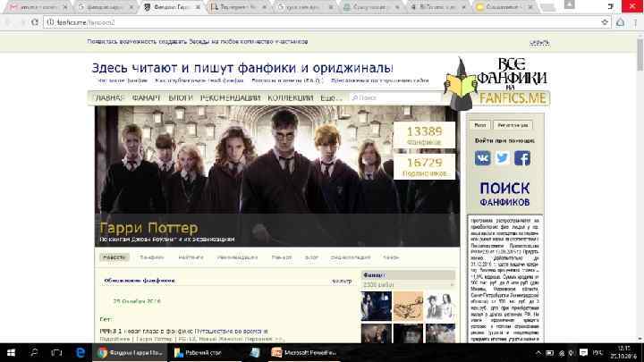Switch to the Gmail browser tab
644x362 pixels.
pyautogui.click(x=37, y=7)
